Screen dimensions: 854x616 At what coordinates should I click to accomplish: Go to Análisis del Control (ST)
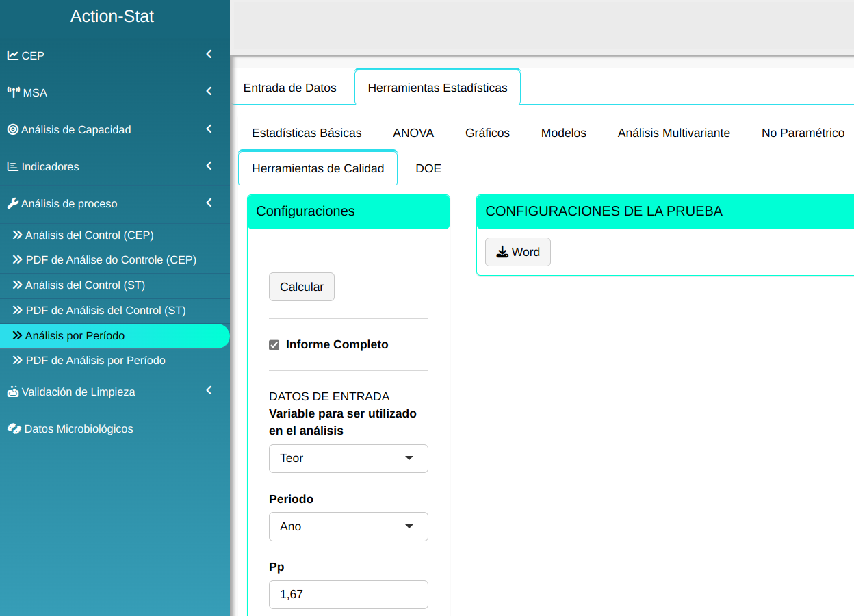tap(85, 285)
